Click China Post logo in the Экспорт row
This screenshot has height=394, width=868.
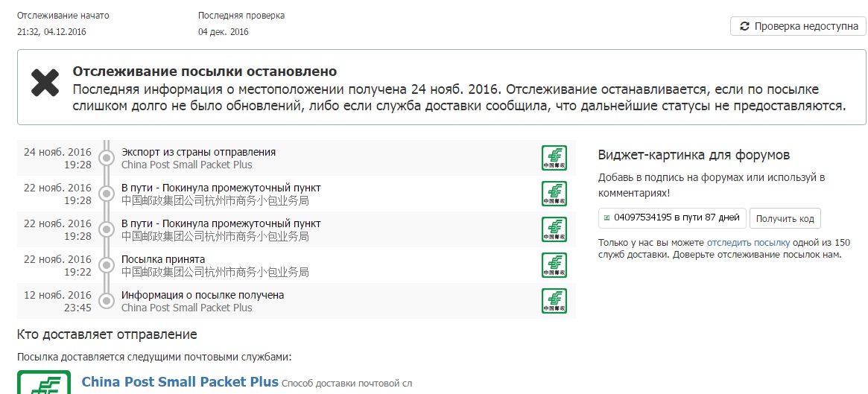(554, 158)
